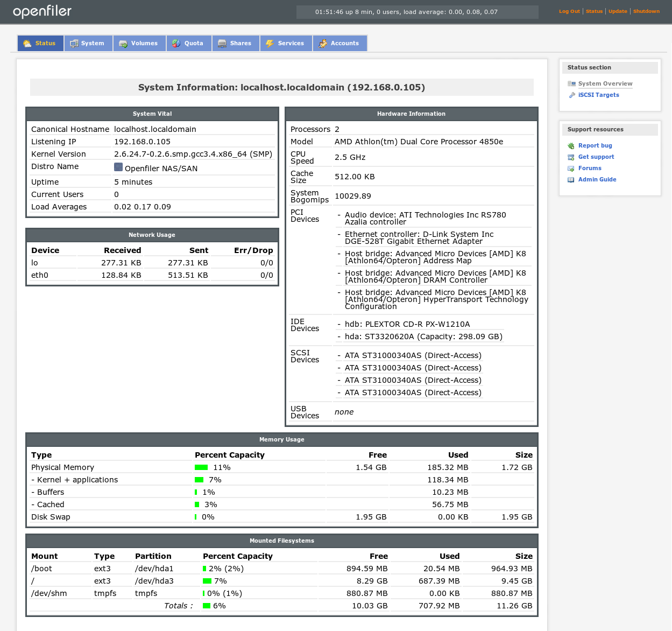Viewport: 672px width, 631px height.
Task: Open System Overview in Status section
Action: 605,84
